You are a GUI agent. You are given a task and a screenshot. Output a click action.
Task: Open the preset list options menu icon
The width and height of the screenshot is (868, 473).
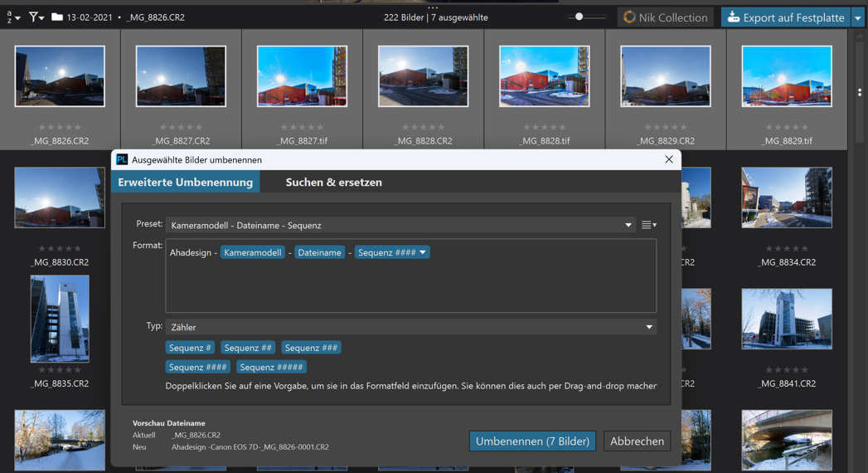coord(648,225)
